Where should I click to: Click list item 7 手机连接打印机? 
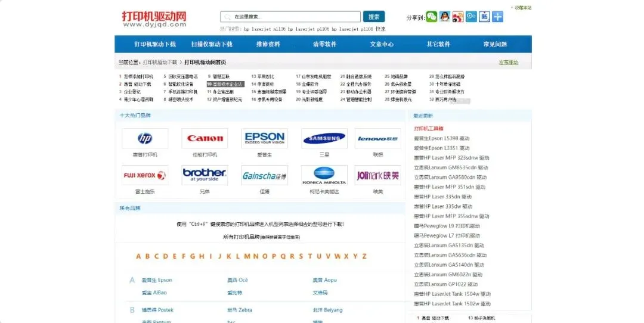pos(180,92)
